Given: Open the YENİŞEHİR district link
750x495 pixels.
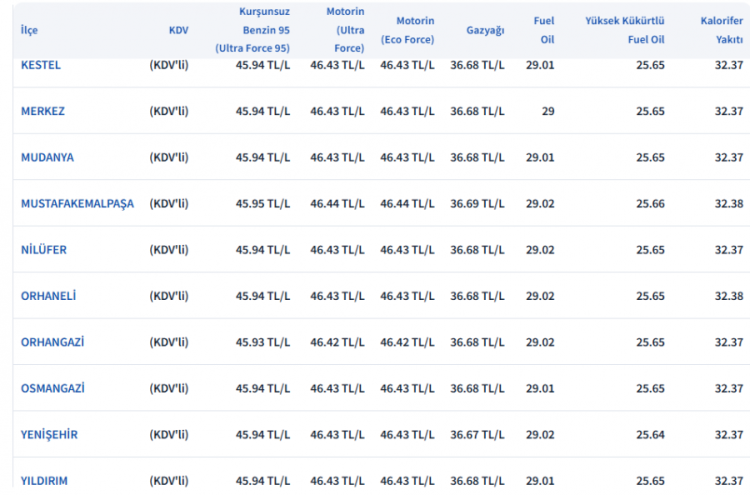Looking at the screenshot, I should [x=49, y=434].
